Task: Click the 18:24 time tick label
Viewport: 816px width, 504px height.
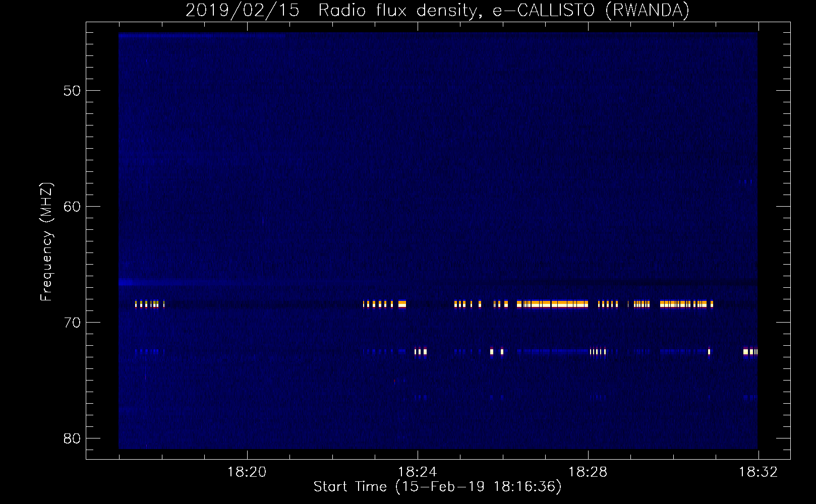Action: coord(417,472)
